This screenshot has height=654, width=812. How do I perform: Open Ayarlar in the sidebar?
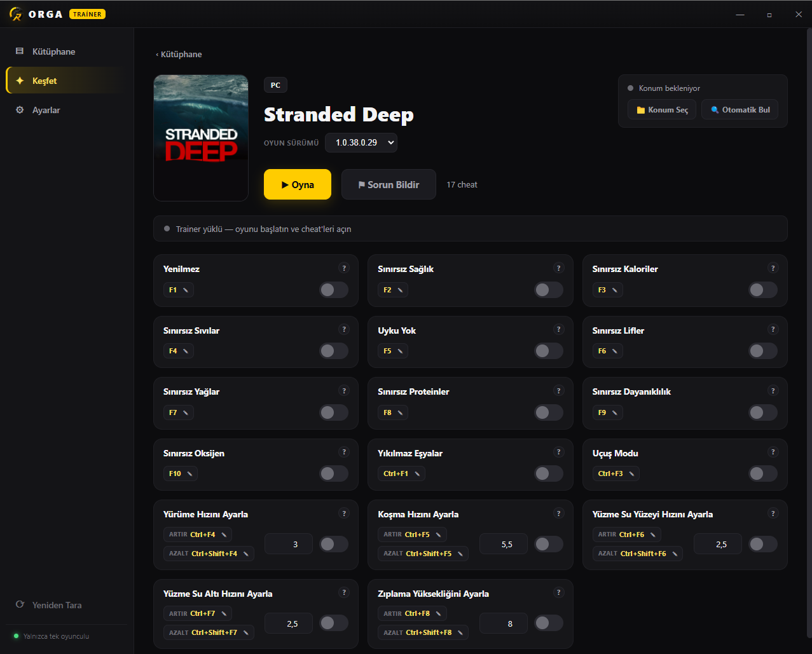(x=67, y=110)
